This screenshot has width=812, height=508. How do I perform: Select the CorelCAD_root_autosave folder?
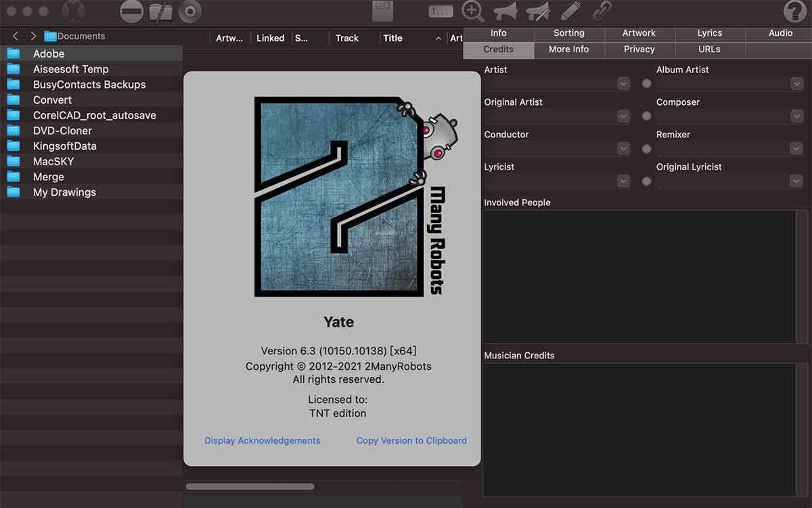(94, 115)
